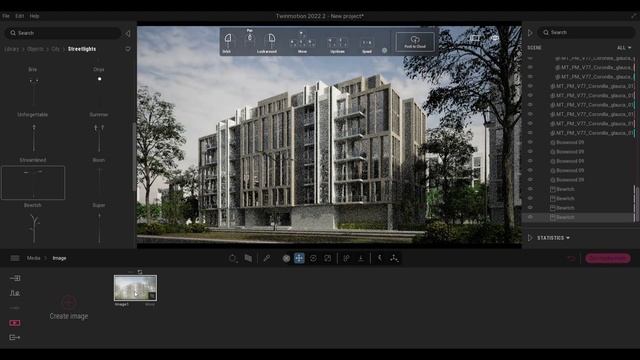Toggle the snap to ground icon
640x360 pixels.
(x=361, y=258)
